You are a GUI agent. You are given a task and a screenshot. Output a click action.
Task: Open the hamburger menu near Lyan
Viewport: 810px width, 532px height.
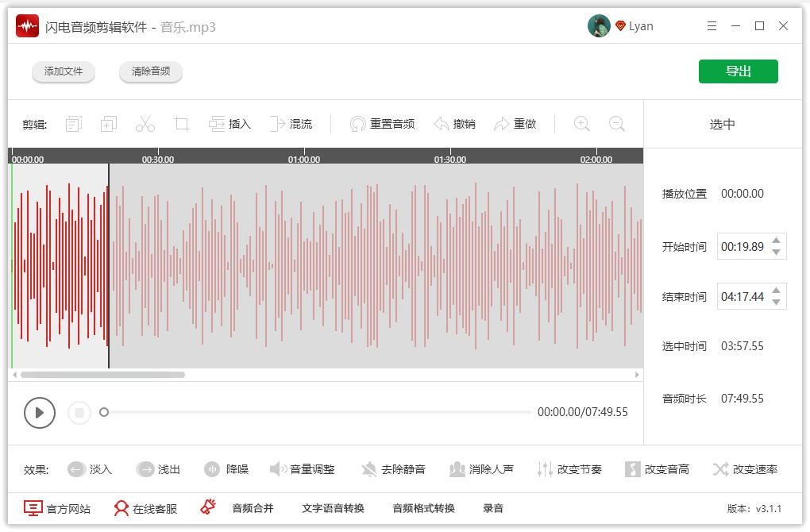point(712,26)
